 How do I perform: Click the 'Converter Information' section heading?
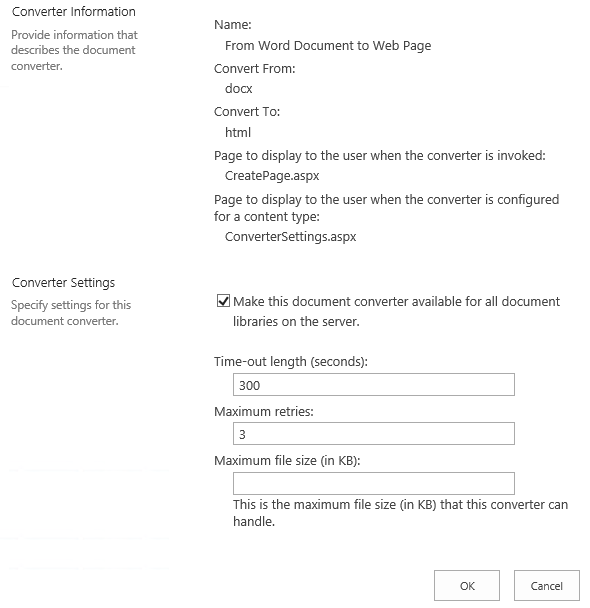[x=74, y=12]
